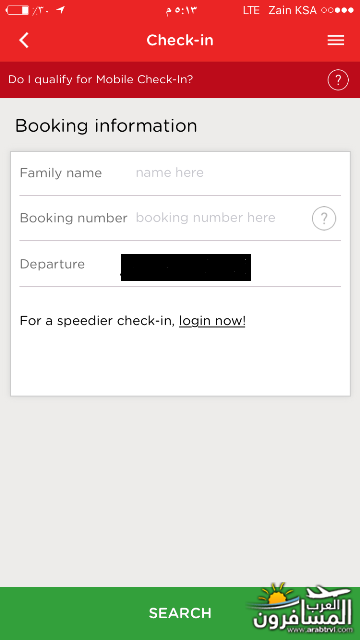Open the hamburger menu icon
360x640 pixels.
pos(336,40)
